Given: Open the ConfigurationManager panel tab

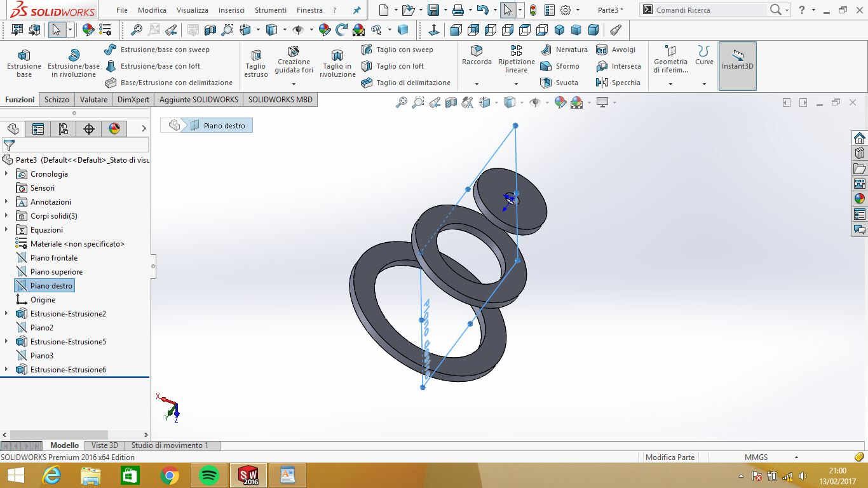Looking at the screenshot, I should click(64, 129).
